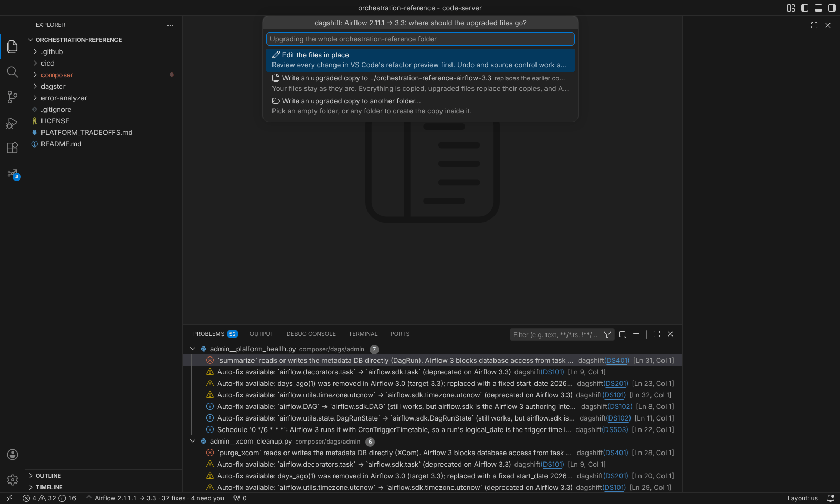Expand the OUTLINE section

coord(104,476)
